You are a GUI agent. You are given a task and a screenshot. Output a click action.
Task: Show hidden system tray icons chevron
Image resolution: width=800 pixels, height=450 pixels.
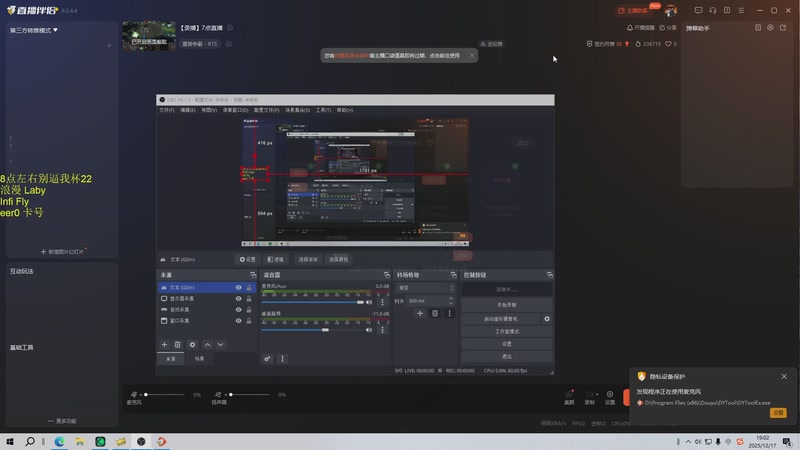688,442
